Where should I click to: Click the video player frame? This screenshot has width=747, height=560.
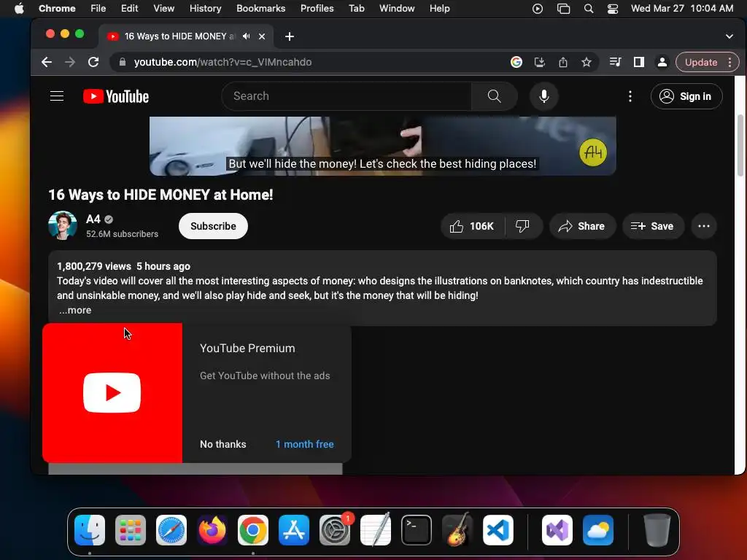tap(382, 146)
